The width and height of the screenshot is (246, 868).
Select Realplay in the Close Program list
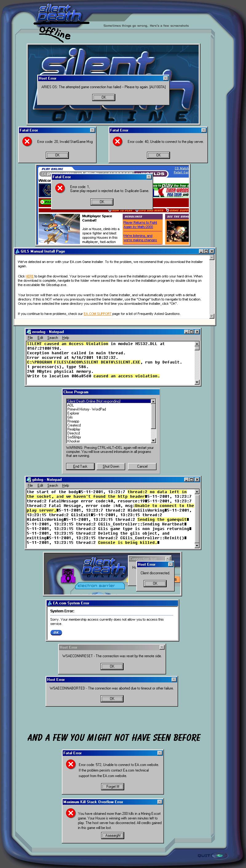tap(109, 429)
